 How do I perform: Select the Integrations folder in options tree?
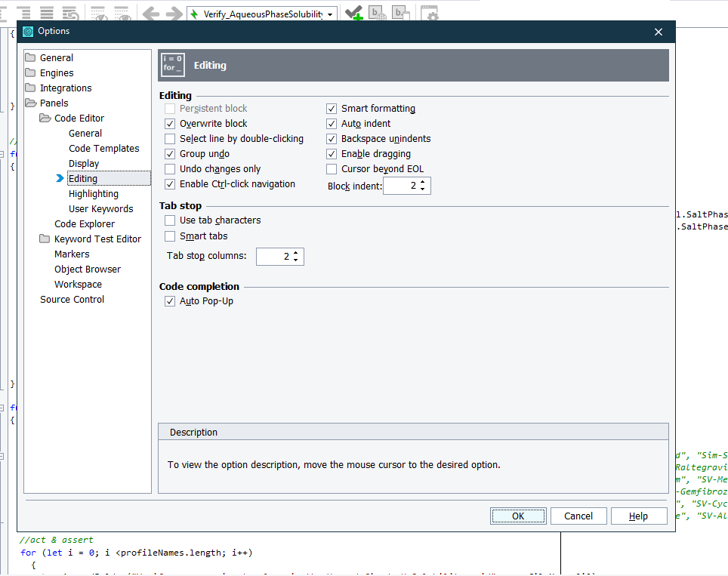point(66,88)
